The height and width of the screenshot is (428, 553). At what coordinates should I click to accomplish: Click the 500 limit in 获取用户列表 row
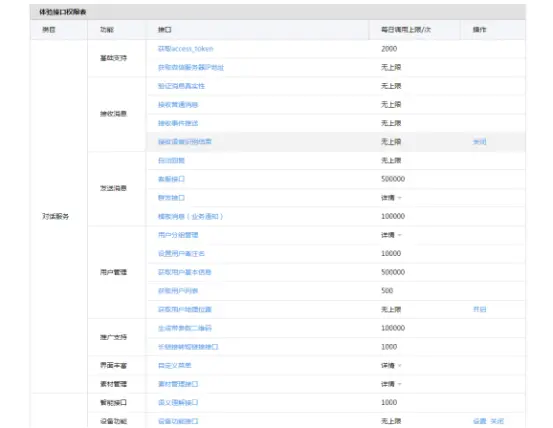(387, 291)
